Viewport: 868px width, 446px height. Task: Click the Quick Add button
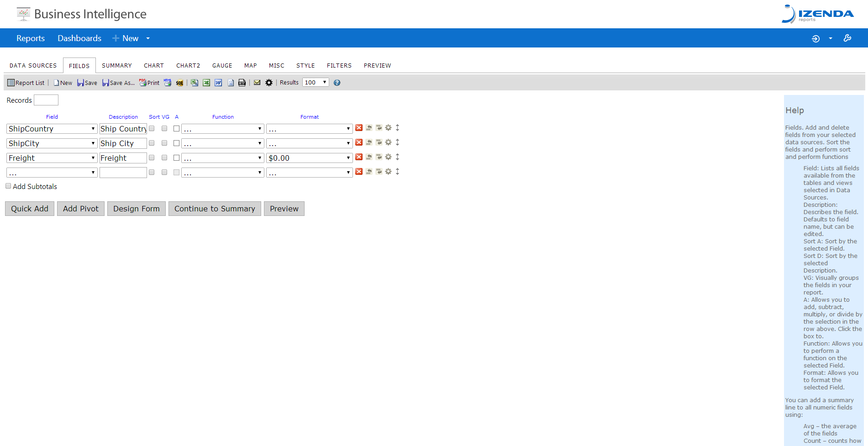[x=30, y=209]
